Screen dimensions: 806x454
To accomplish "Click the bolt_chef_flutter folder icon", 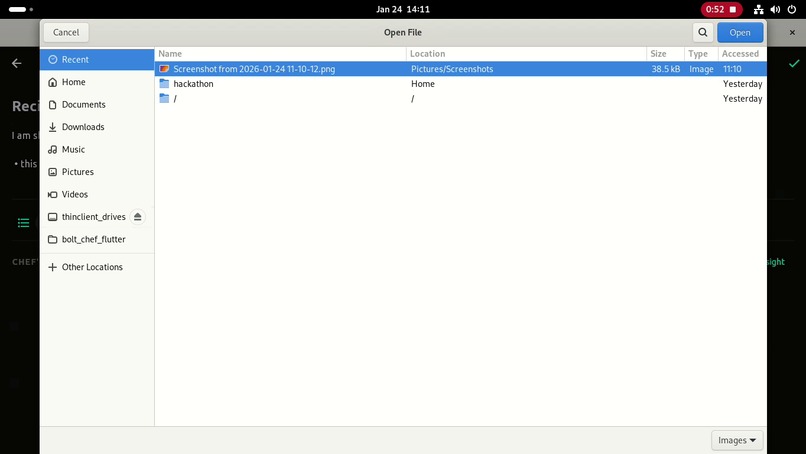I will point(52,240).
